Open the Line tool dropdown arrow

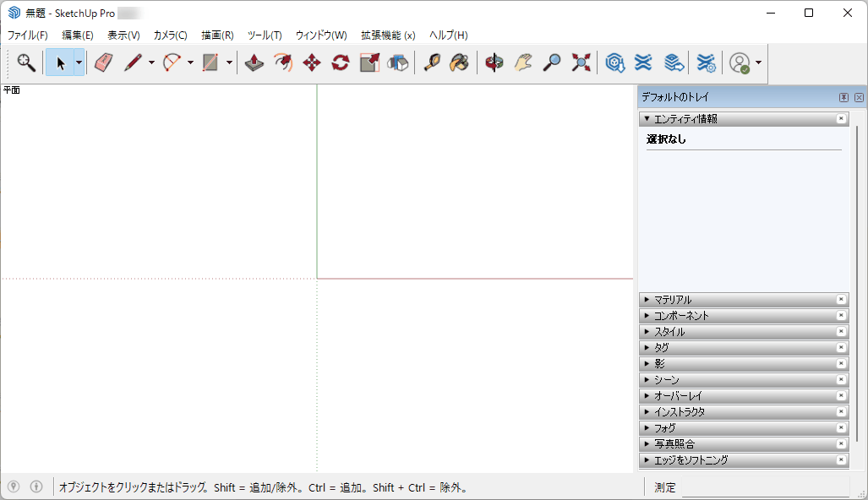(x=152, y=62)
